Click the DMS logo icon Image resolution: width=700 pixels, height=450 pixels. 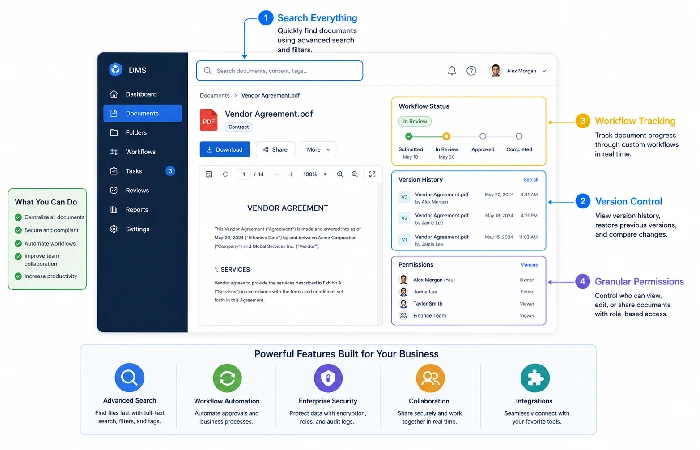116,70
